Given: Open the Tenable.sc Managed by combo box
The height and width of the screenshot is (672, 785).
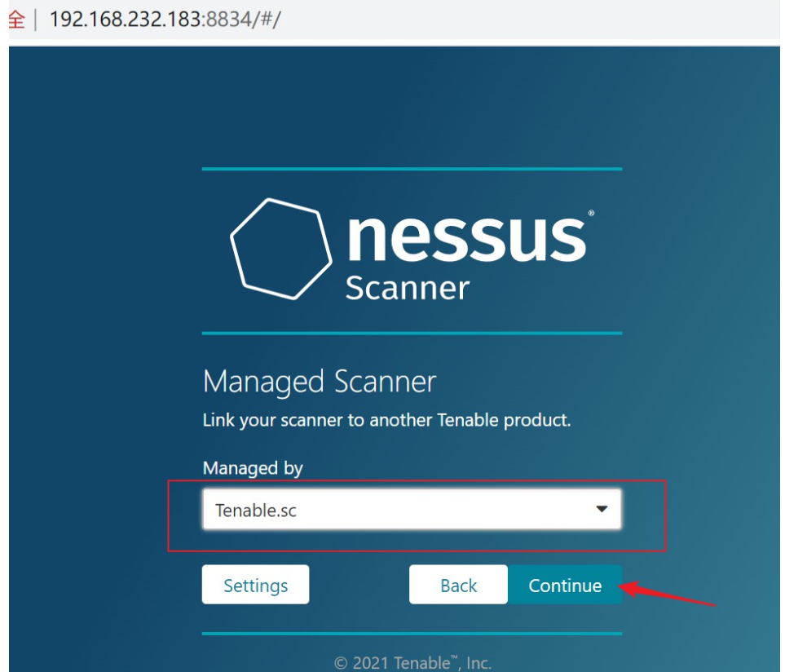Looking at the screenshot, I should [412, 509].
